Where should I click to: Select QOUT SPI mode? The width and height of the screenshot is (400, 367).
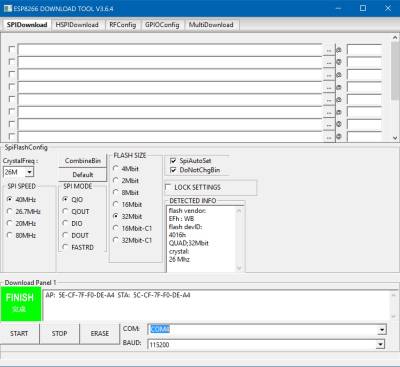pyautogui.click(x=76, y=211)
